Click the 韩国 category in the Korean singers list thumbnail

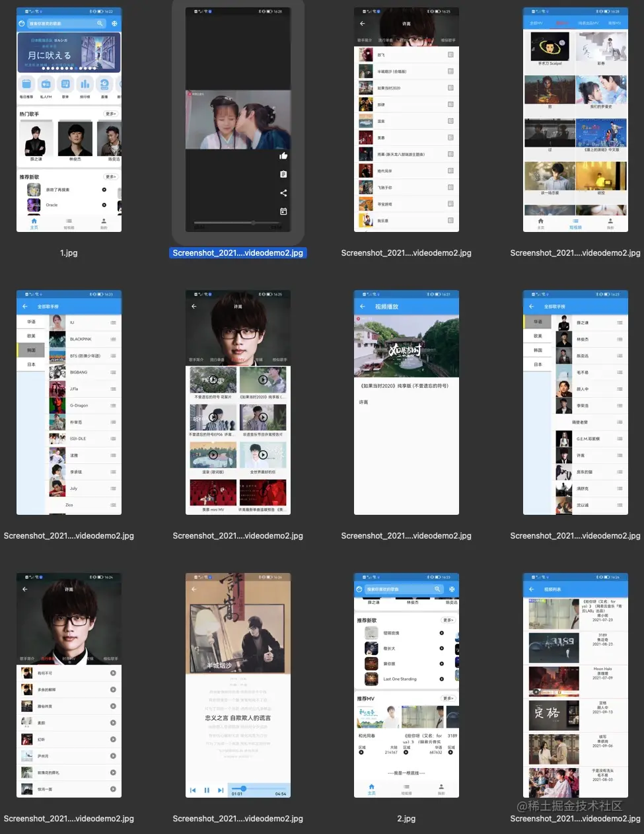(31, 350)
